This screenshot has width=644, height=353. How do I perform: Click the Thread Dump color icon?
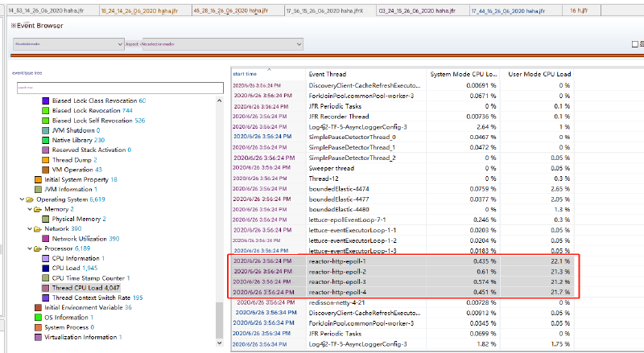tap(45, 160)
